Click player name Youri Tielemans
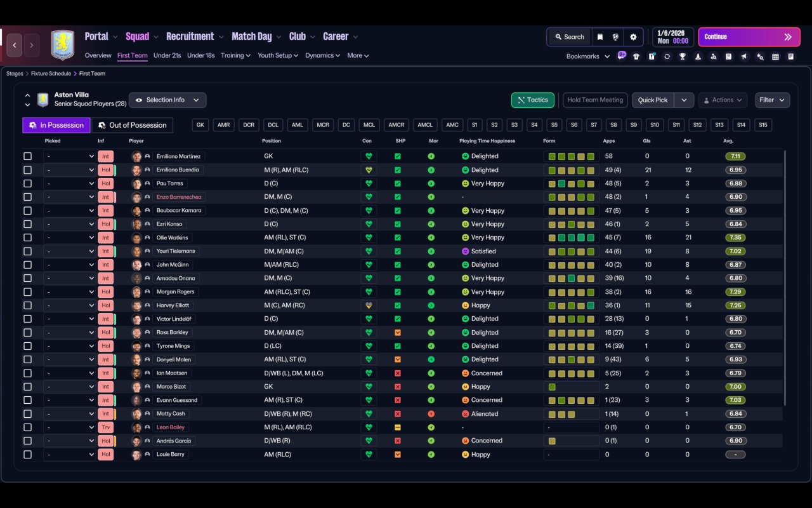The image size is (812, 508). (176, 251)
